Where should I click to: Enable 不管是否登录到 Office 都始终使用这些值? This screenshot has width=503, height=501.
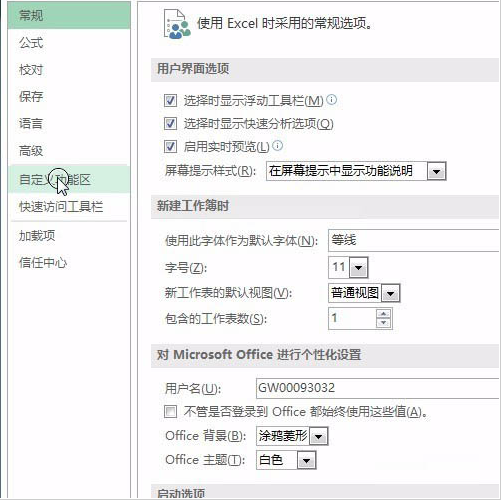pos(170,412)
